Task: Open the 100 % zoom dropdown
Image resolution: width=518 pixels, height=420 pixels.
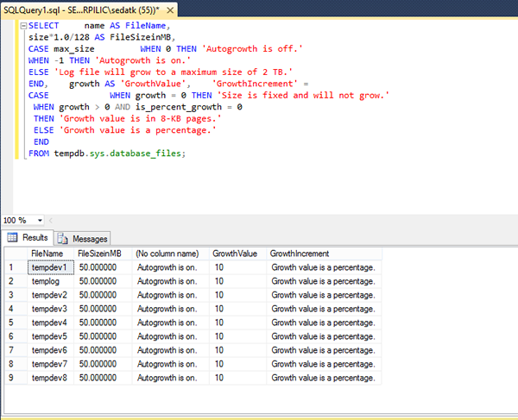Action: (40, 220)
